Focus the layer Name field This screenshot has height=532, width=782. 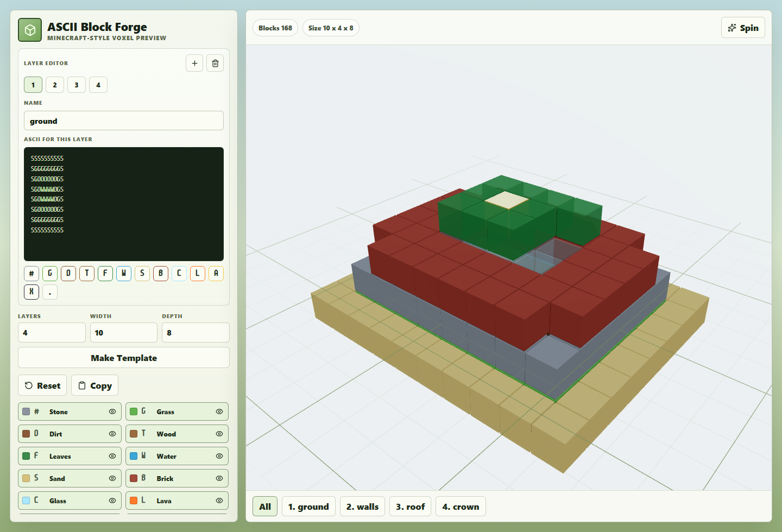124,121
